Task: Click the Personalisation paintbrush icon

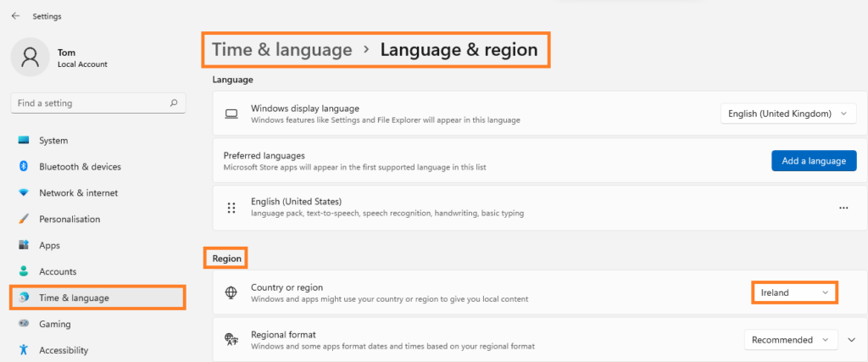Action: tap(24, 220)
